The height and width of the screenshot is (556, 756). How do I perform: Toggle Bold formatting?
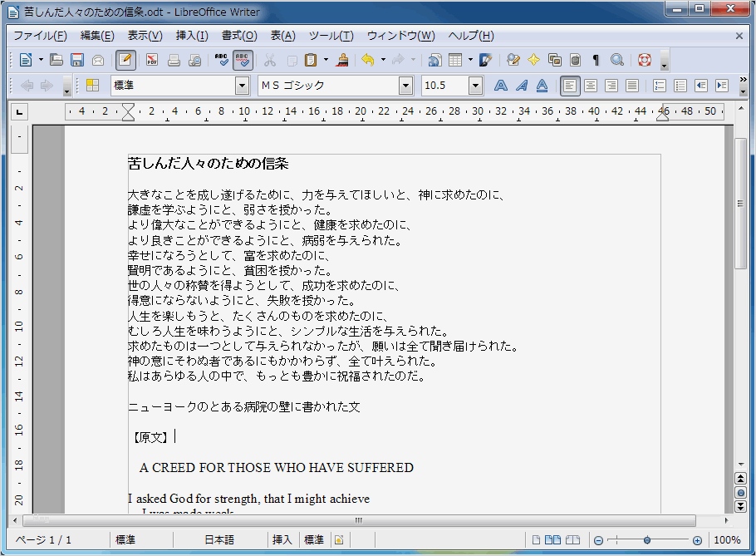coord(500,86)
